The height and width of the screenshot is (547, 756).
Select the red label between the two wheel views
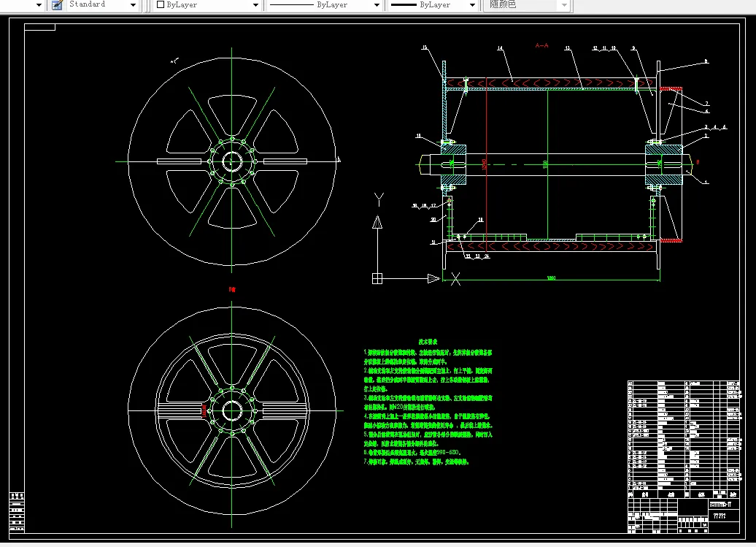click(232, 289)
